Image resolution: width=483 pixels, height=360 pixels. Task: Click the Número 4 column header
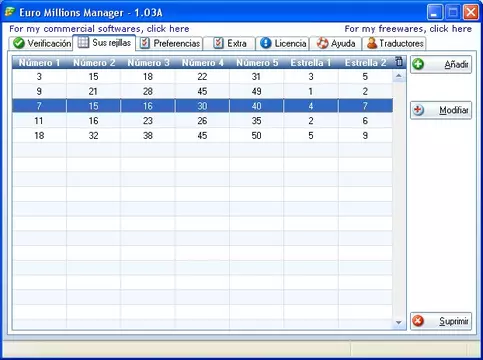coord(202,63)
